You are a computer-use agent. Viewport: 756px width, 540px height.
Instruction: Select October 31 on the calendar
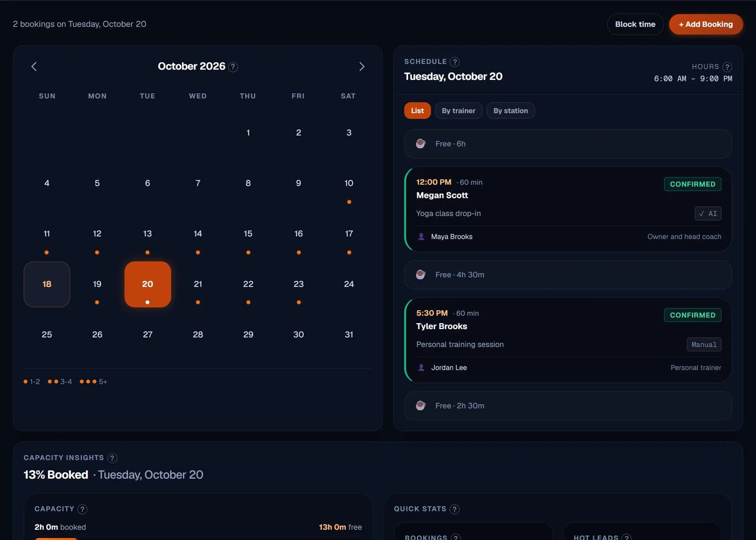349,335
